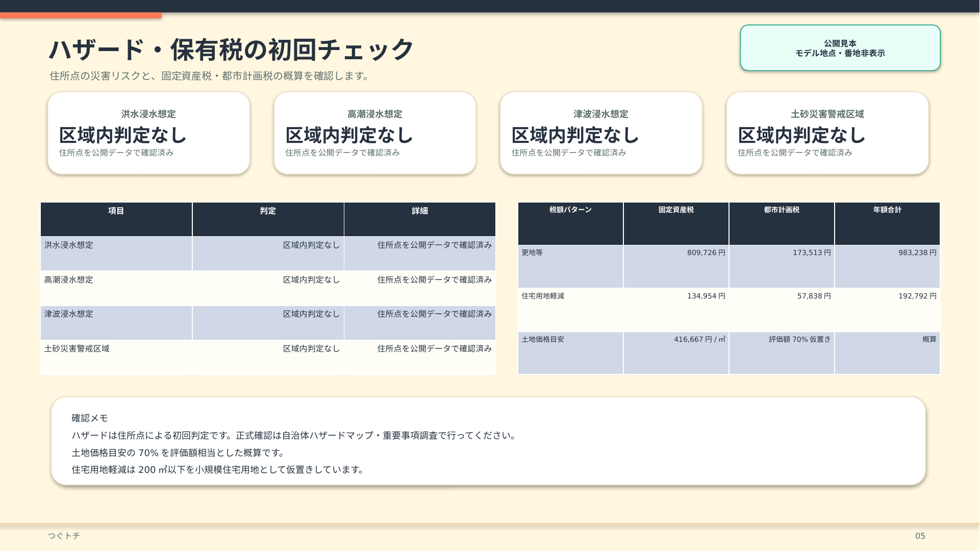Click the 都市計画税 column header
The image size is (980, 551).
pos(782,223)
